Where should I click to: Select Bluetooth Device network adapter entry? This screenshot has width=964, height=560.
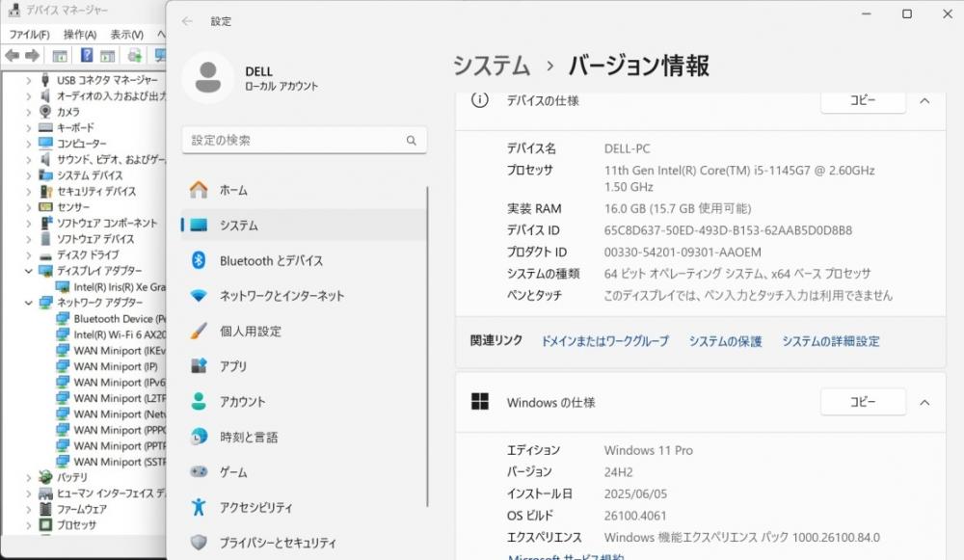point(111,319)
